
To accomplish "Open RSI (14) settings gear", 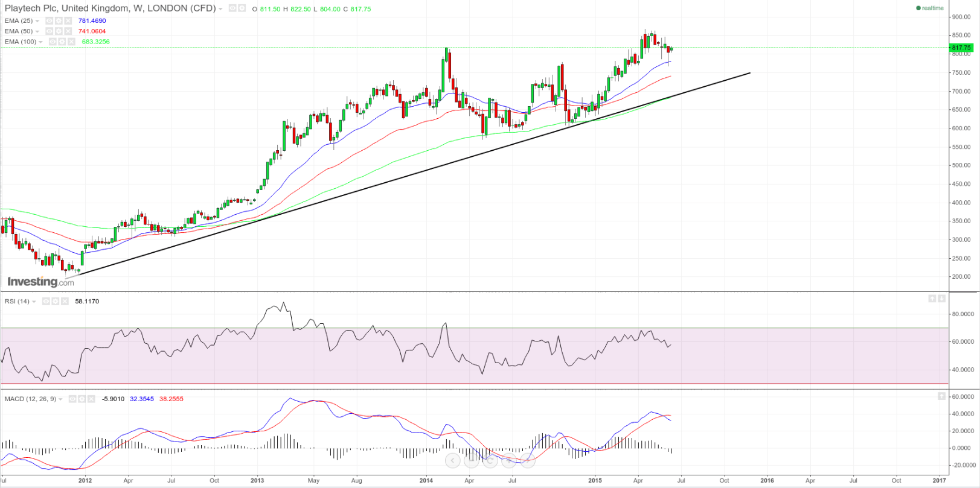I will (56, 301).
